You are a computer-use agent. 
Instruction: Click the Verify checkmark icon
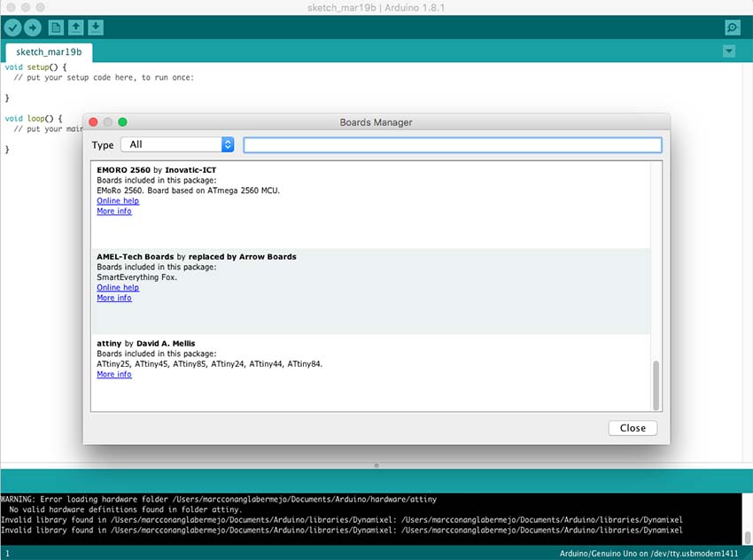tap(13, 27)
